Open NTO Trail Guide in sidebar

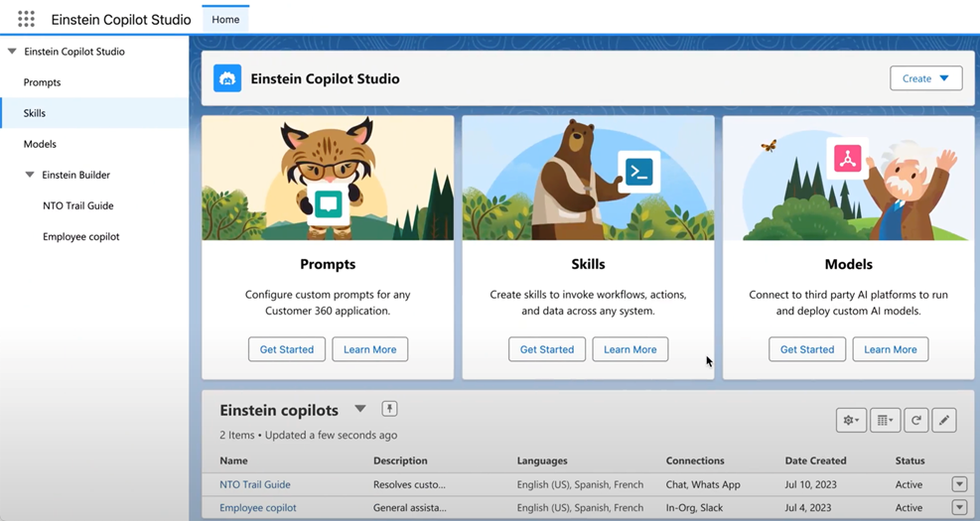78,205
